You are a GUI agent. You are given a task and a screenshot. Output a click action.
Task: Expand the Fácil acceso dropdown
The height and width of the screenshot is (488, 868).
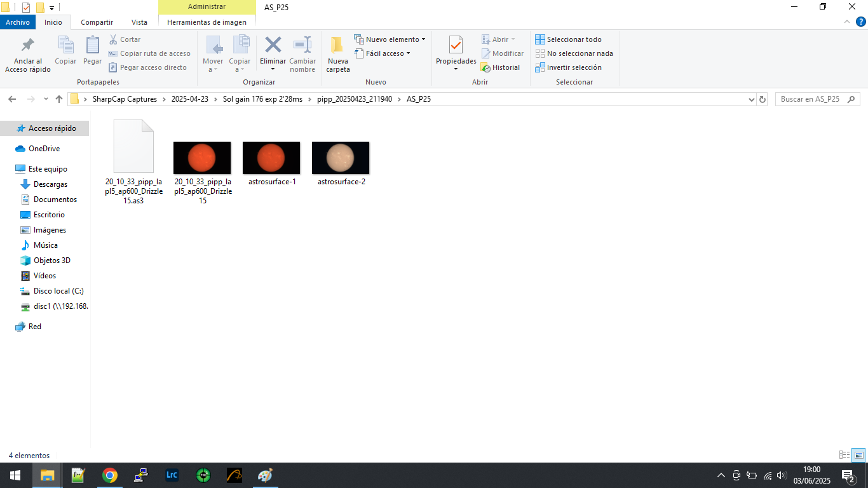(382, 53)
